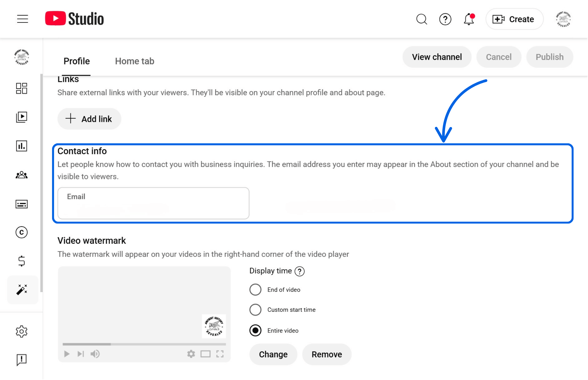Open the Content panel in the sidebar
This screenshot has width=588, height=380.
(22, 117)
